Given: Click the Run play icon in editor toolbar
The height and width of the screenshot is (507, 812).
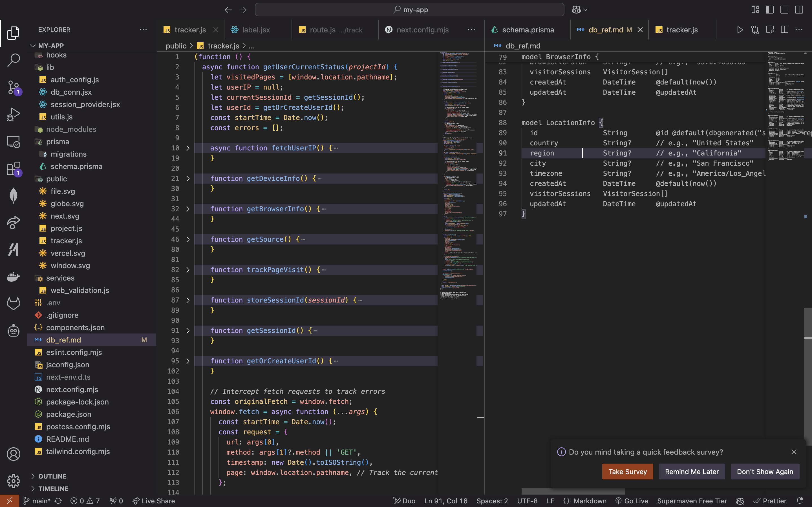Looking at the screenshot, I should [x=740, y=30].
